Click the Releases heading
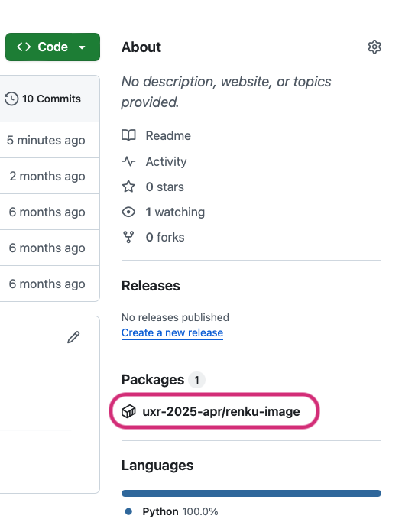Viewport: 402px width, 532px height. point(151,286)
